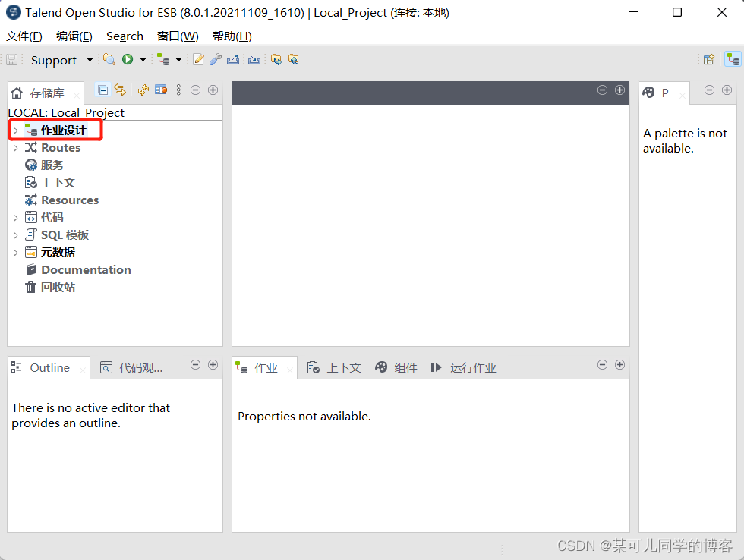Image resolution: width=744 pixels, height=560 pixels.
Task: Switch to the 代码观... code viewer tab
Action: coord(131,368)
